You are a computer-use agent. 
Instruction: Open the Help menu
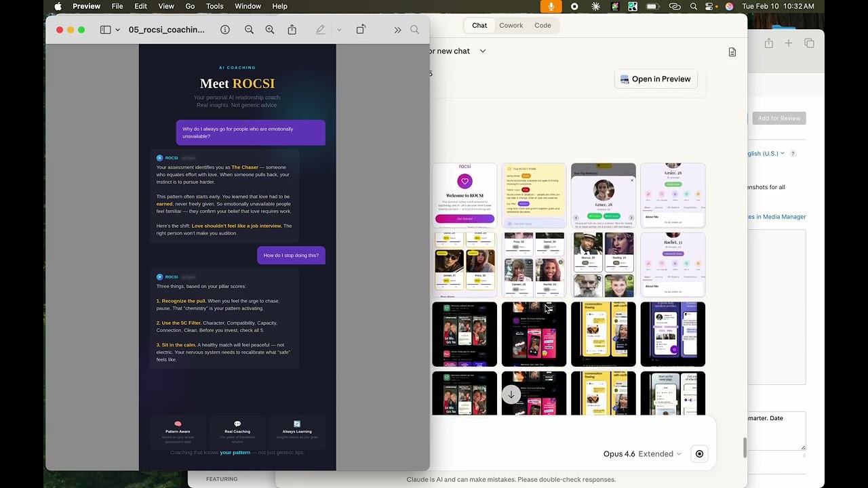(x=279, y=6)
